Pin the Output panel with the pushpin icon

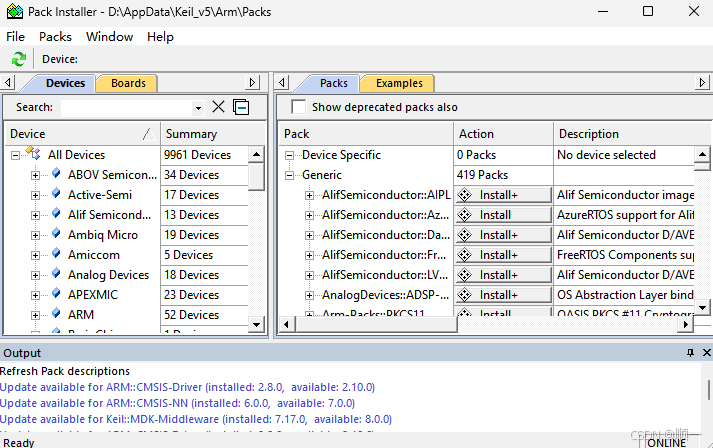click(690, 352)
